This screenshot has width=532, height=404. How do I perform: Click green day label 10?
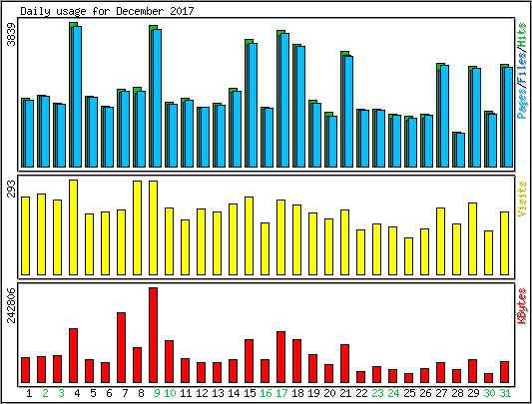(x=170, y=393)
